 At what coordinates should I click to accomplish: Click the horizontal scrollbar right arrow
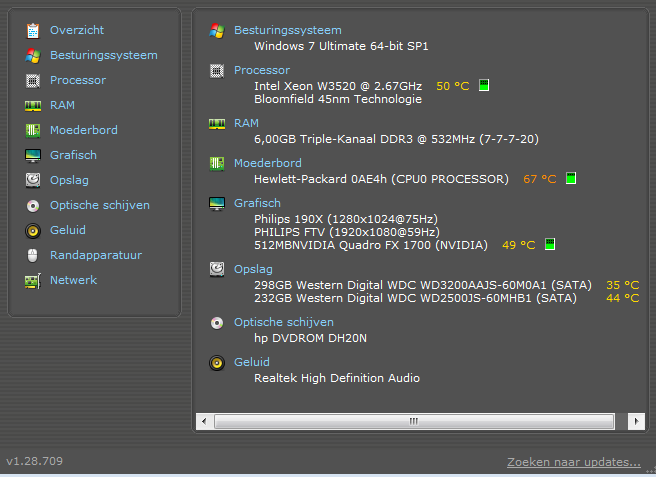point(636,421)
